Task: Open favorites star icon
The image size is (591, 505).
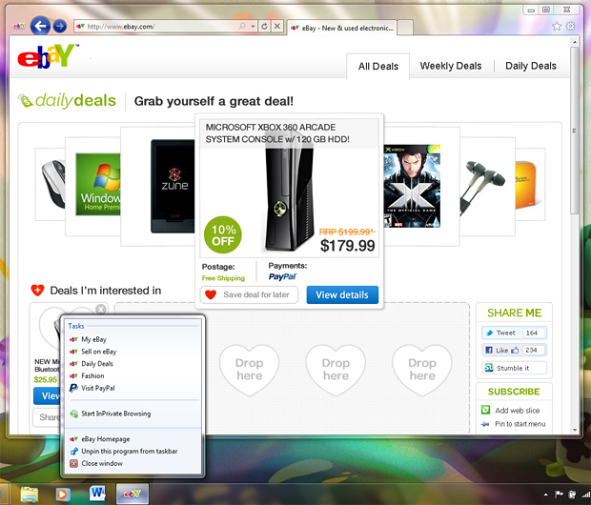Action: point(556,26)
